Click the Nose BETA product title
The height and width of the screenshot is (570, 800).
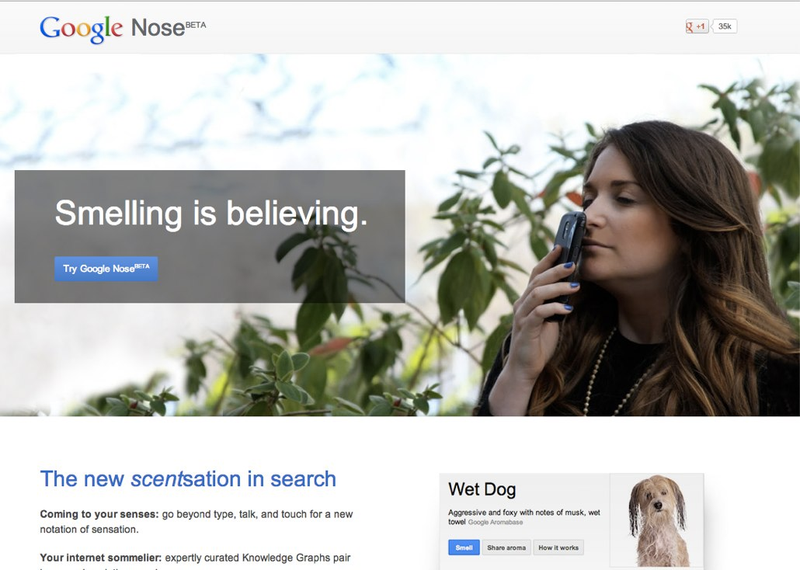point(168,28)
